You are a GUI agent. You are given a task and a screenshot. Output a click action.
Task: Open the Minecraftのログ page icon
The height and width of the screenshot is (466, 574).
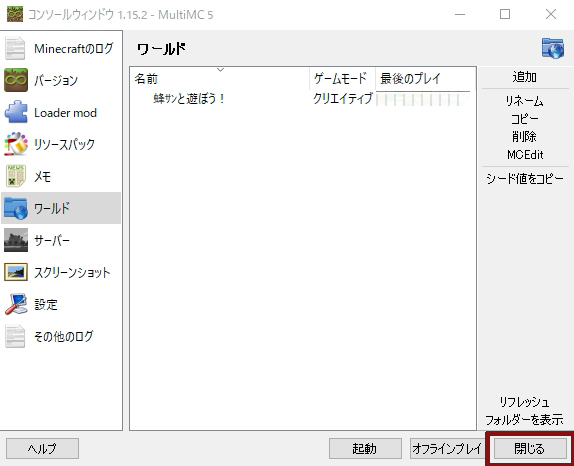click(15, 48)
